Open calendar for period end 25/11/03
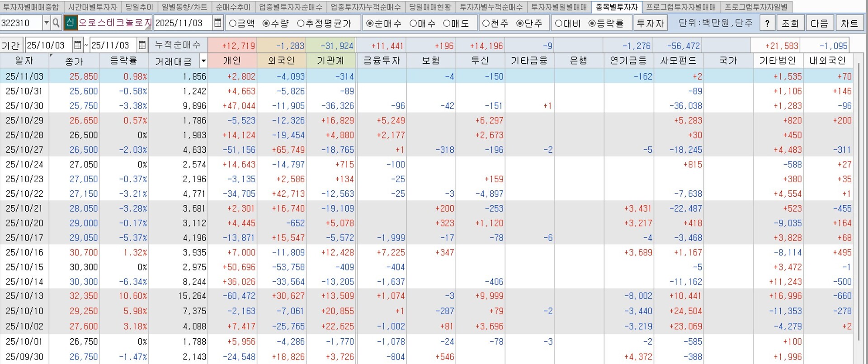This screenshot has width=868, height=364. pyautogui.click(x=142, y=45)
